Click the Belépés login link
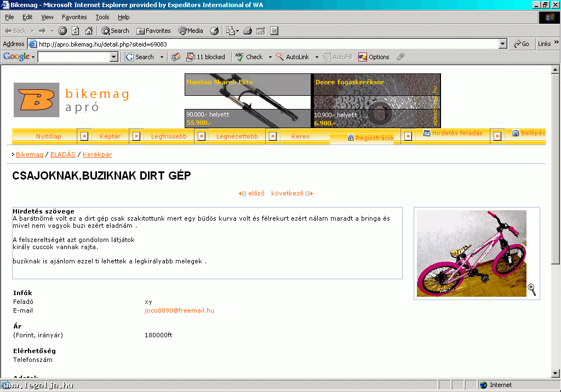This screenshot has width=561, height=392. coord(529,133)
